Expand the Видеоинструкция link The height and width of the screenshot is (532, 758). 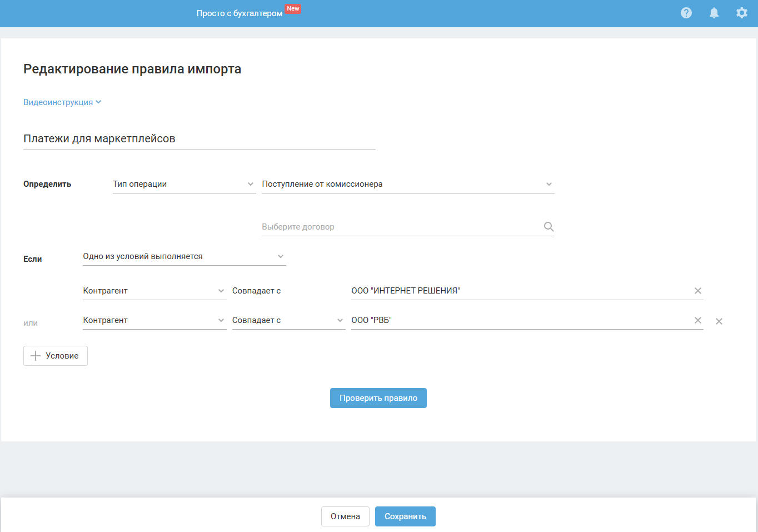[x=62, y=102]
